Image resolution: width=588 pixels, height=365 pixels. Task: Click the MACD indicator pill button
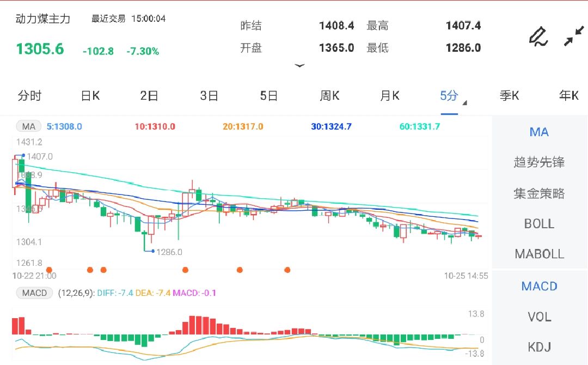pos(34,293)
